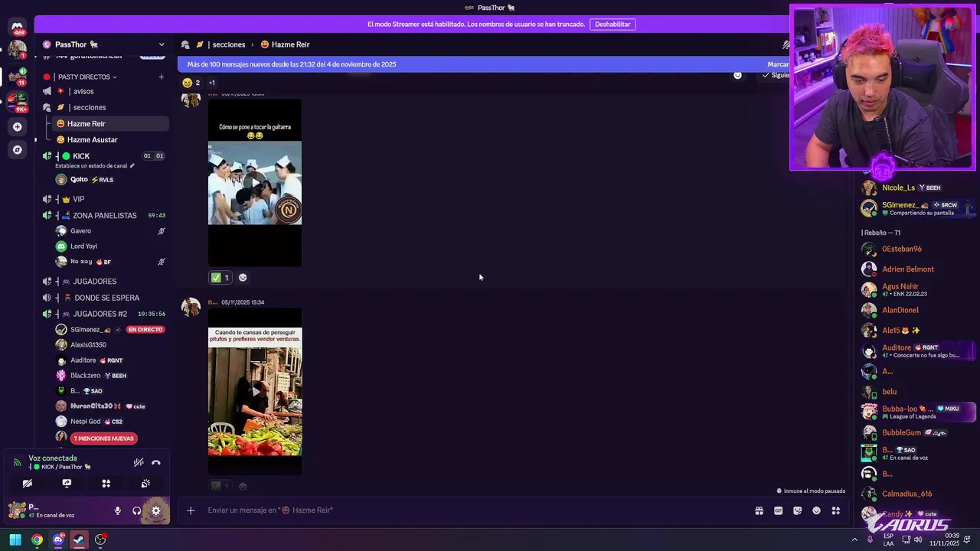Open AlanDionel in member list
The image size is (980, 551).
pos(900,310)
